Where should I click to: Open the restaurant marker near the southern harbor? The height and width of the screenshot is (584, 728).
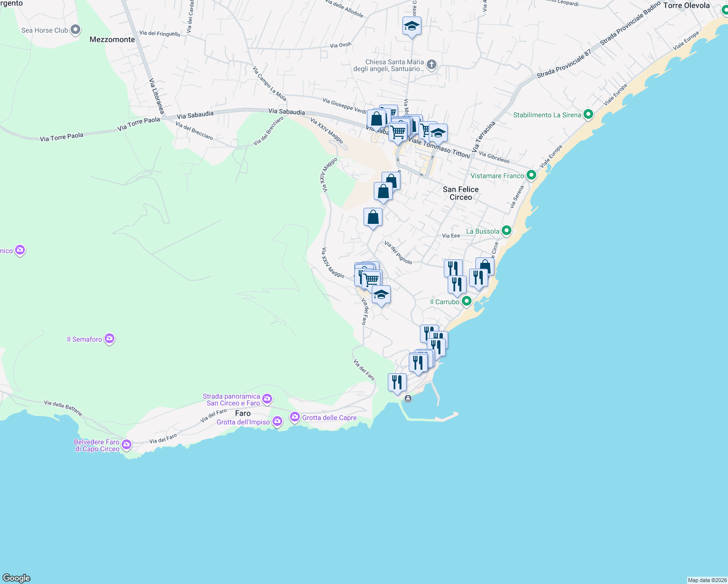click(397, 382)
